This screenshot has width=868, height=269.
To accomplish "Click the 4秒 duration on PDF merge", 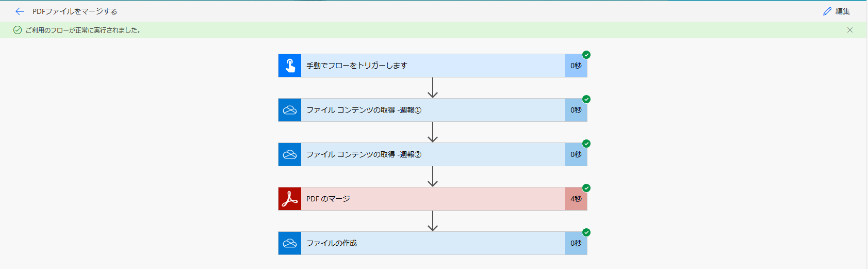I will (x=576, y=199).
